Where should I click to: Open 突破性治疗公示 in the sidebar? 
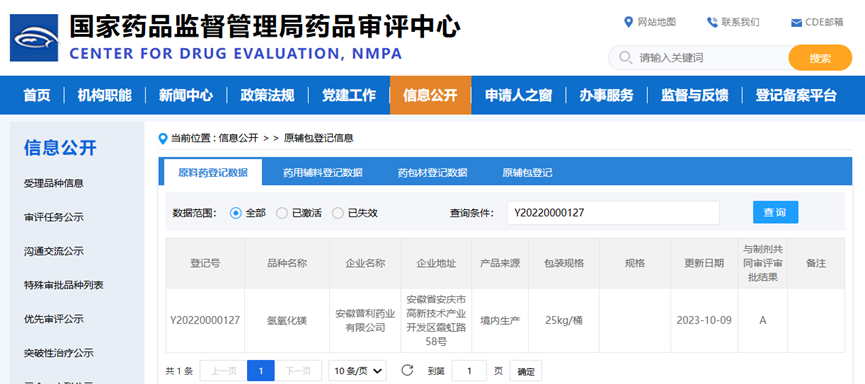(58, 353)
